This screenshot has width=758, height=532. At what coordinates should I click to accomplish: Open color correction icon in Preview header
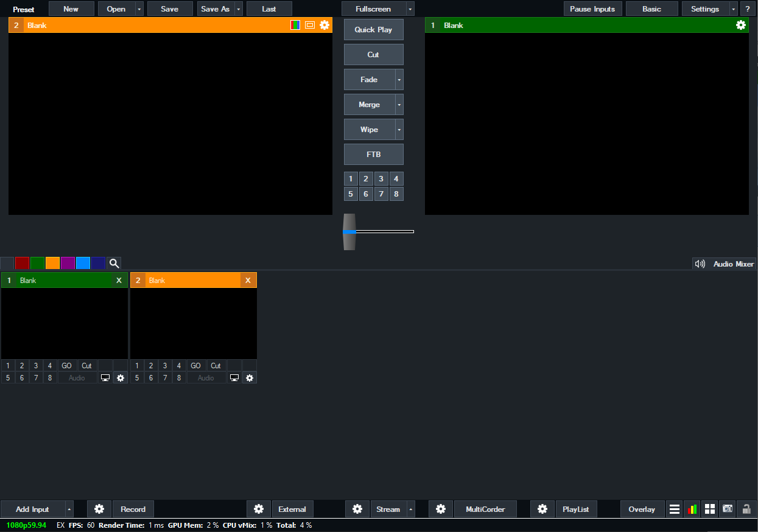click(x=295, y=25)
